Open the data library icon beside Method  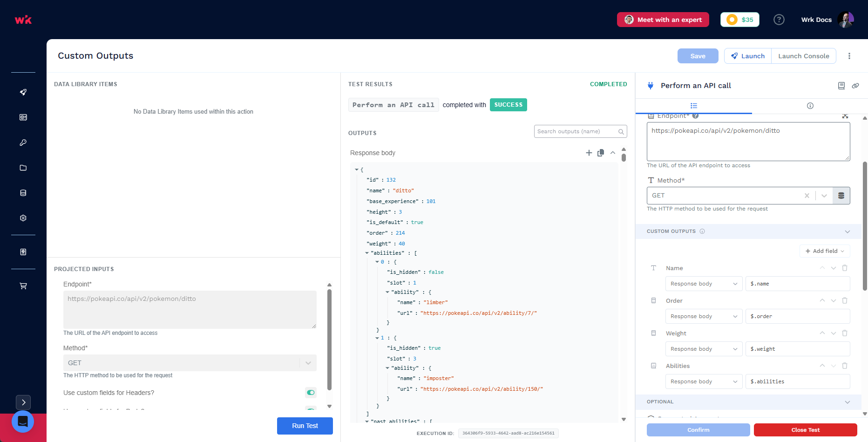coord(841,196)
